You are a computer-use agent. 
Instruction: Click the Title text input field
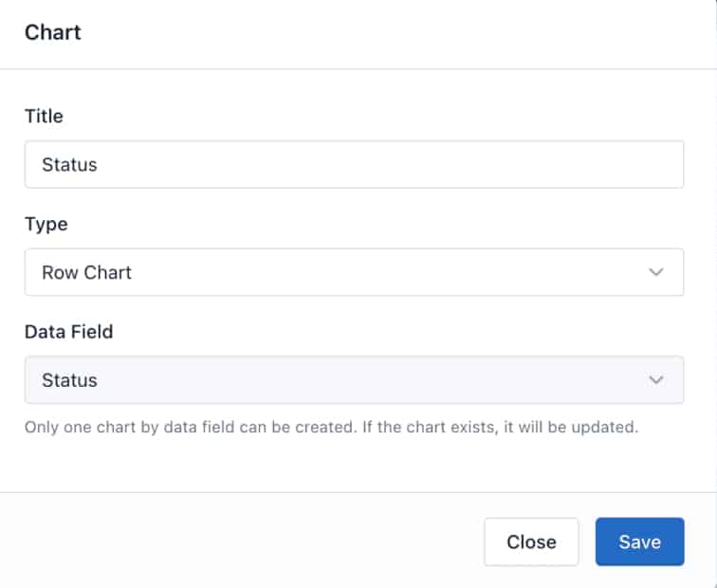coord(353,165)
